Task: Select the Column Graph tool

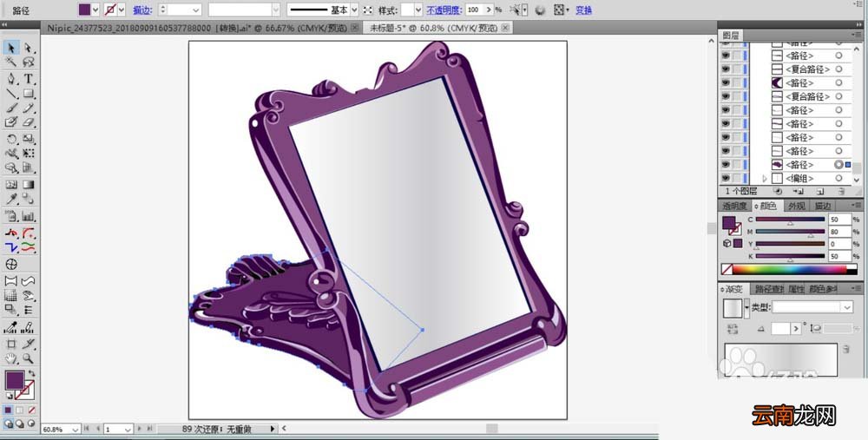Action: click(x=29, y=216)
